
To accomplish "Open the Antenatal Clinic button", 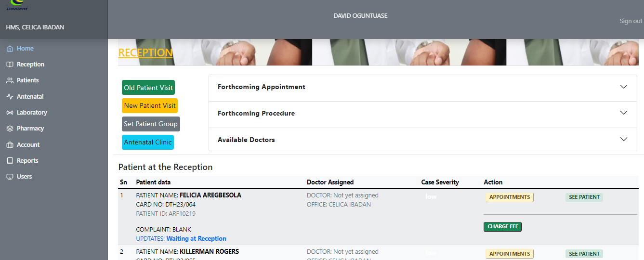I will (148, 143).
